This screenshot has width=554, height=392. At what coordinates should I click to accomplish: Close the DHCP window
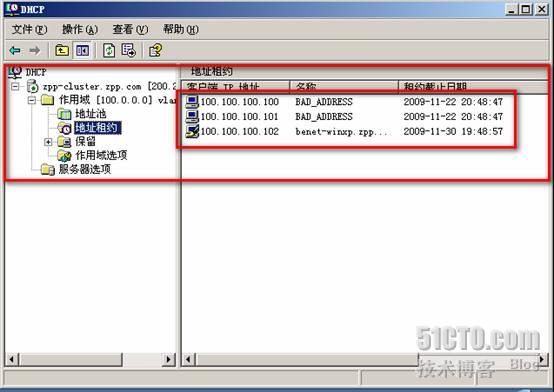click(541, 9)
